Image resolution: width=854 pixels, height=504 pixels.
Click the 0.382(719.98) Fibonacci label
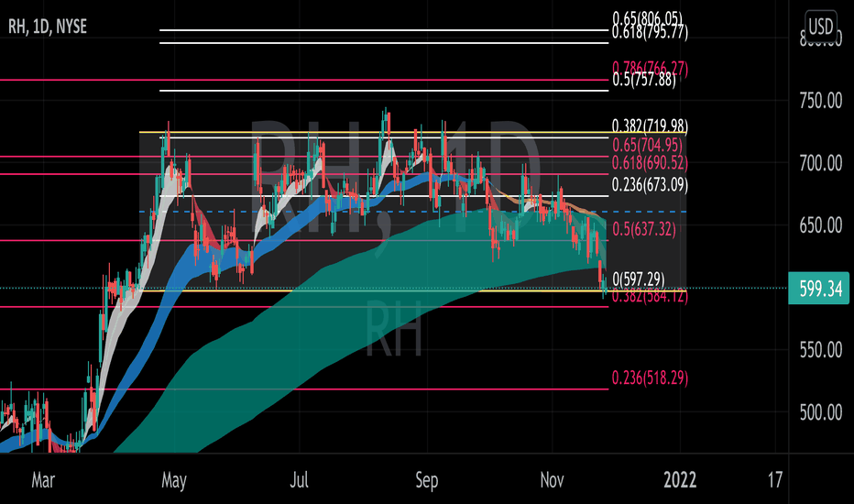pos(650,126)
